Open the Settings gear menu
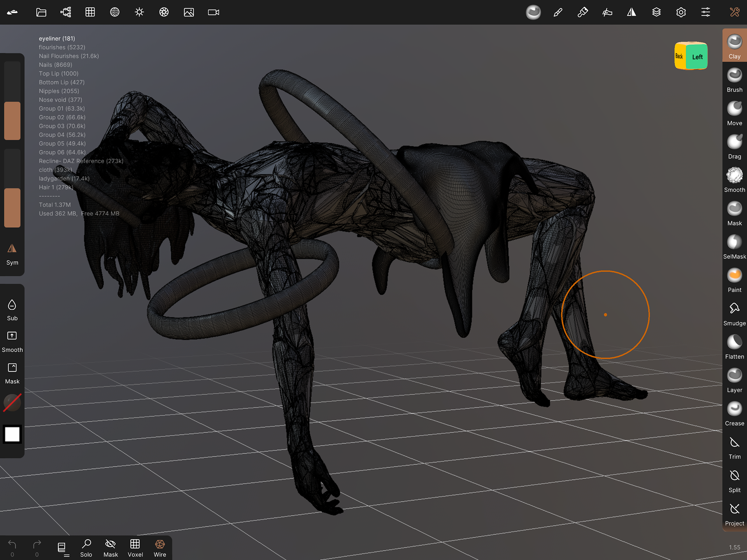747x560 pixels. pyautogui.click(x=681, y=12)
